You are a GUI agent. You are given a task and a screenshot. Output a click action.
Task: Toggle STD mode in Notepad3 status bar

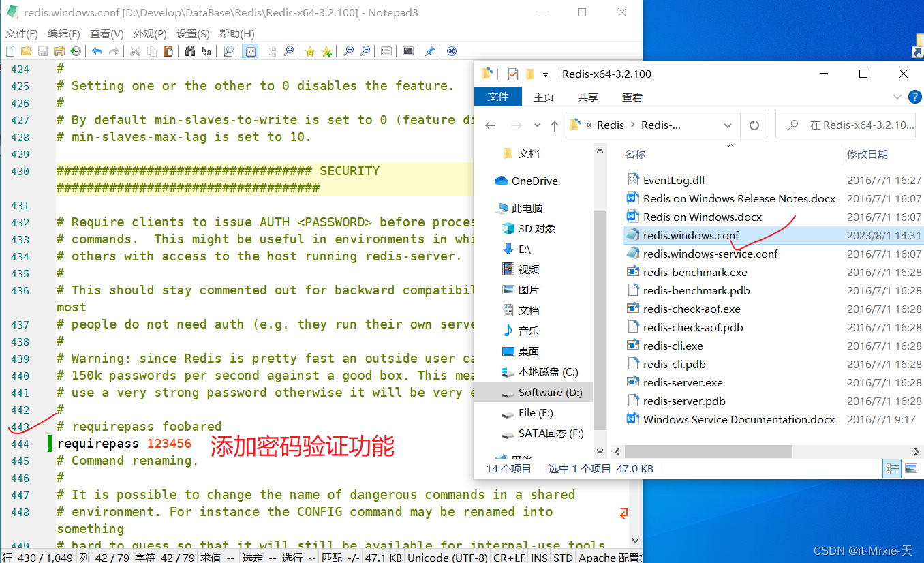pyautogui.click(x=563, y=558)
